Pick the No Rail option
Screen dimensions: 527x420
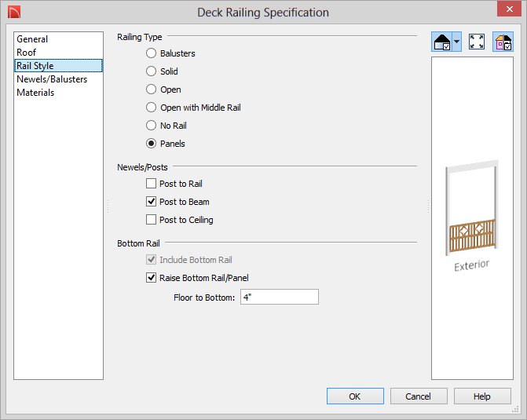[152, 126]
